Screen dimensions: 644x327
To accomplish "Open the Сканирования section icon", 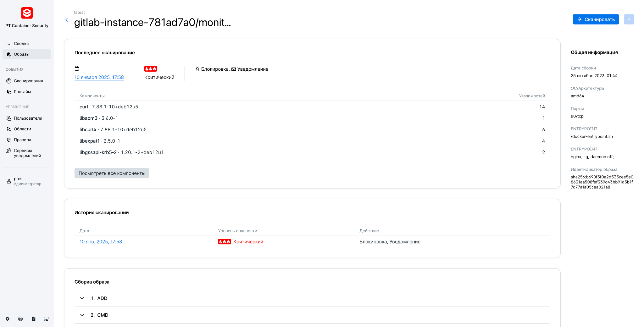I will [9, 81].
